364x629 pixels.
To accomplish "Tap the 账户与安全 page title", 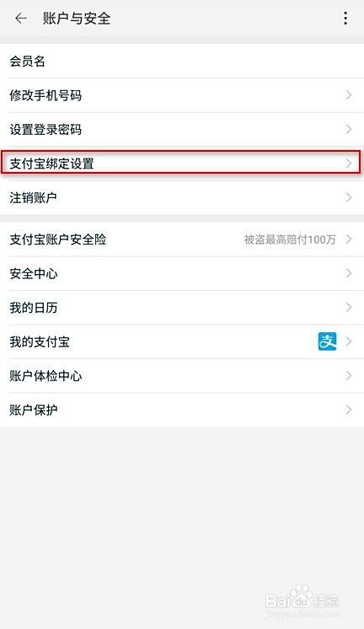I will click(77, 19).
